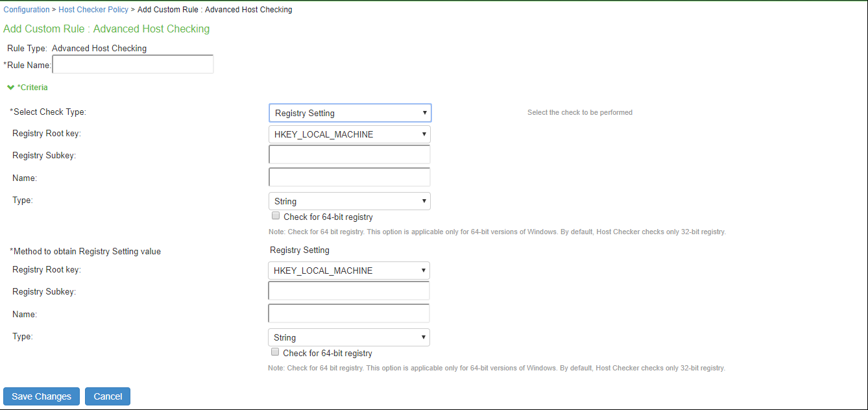Go to Host Checker Policy breadcrumb
Viewport: 868px width, 410px height.
(x=93, y=10)
